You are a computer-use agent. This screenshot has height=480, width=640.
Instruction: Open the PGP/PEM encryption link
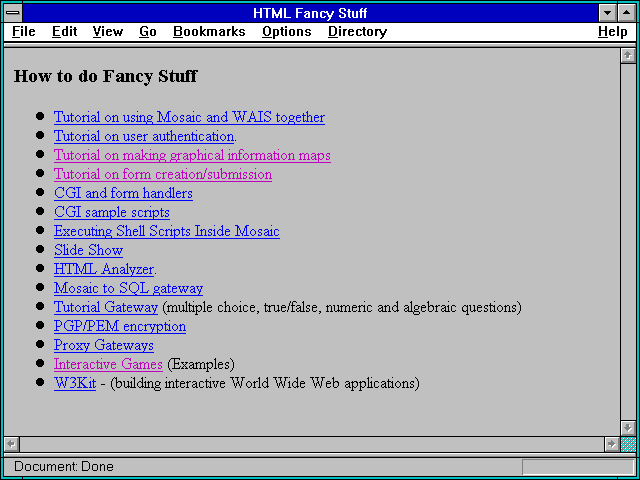(120, 327)
